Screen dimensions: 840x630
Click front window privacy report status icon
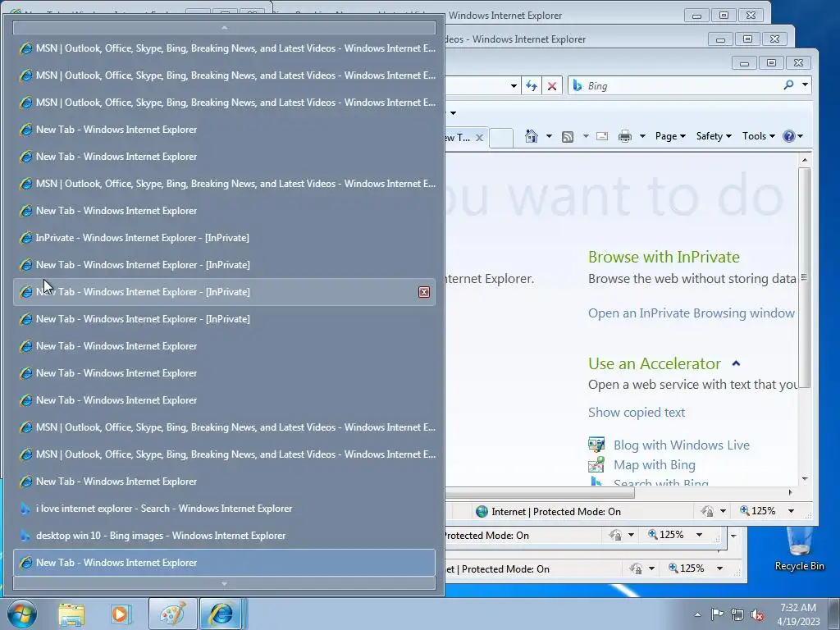708,511
